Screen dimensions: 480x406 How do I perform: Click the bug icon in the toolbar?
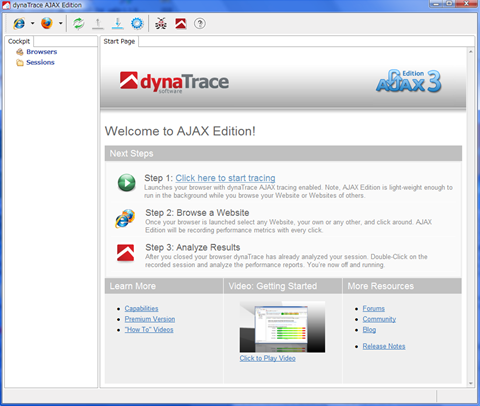pos(161,24)
